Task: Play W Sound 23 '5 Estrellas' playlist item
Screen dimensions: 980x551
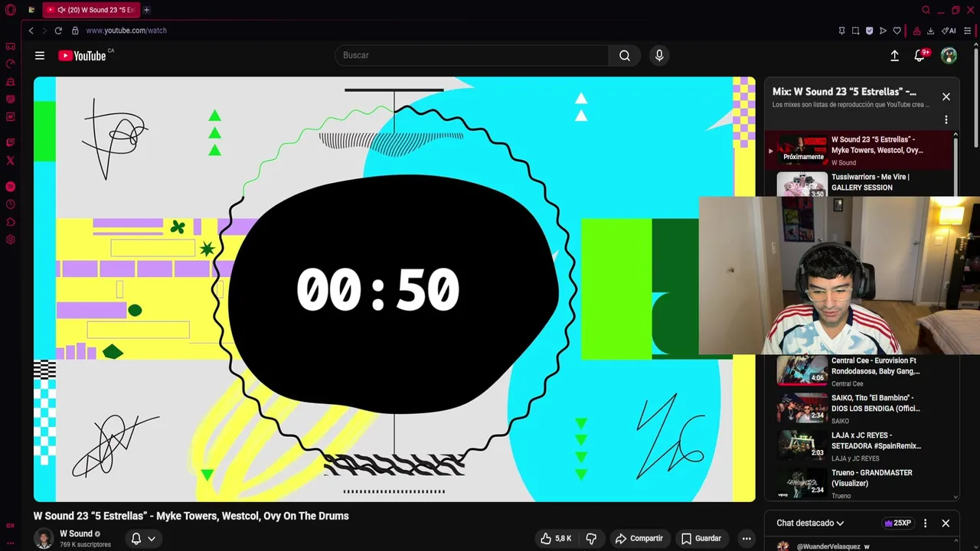Action: 859,150
